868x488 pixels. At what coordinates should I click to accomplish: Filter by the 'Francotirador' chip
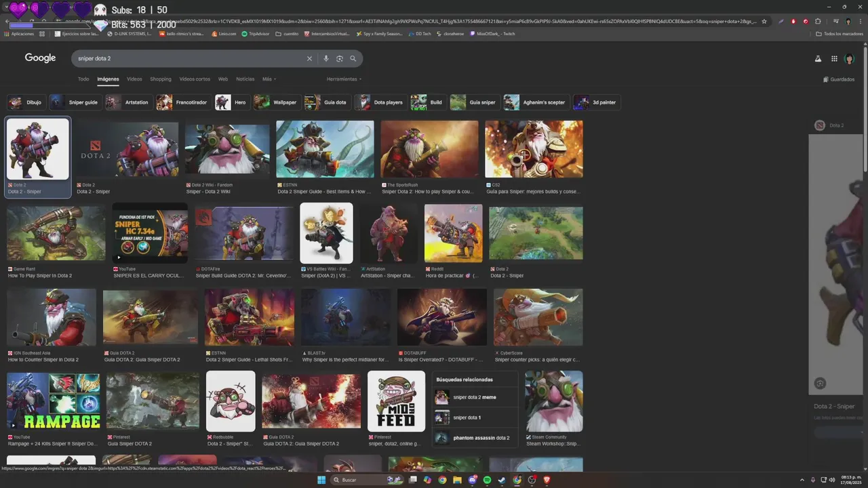[x=183, y=102]
